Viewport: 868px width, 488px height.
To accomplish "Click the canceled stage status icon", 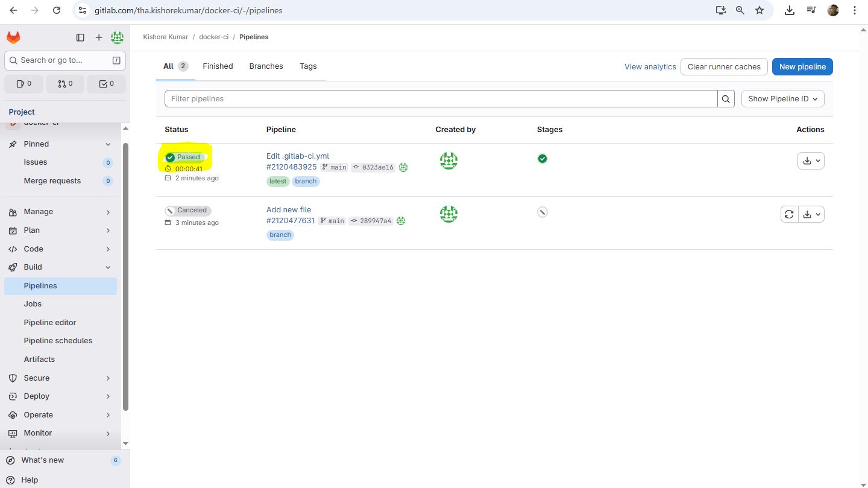I will click(x=542, y=212).
